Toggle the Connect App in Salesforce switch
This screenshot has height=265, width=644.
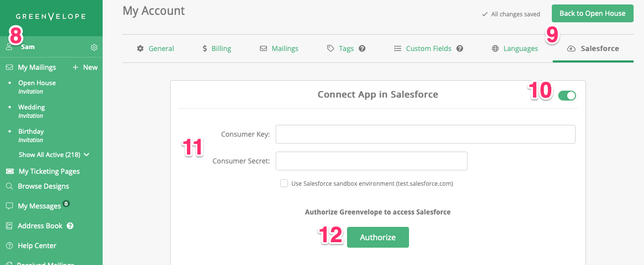567,96
